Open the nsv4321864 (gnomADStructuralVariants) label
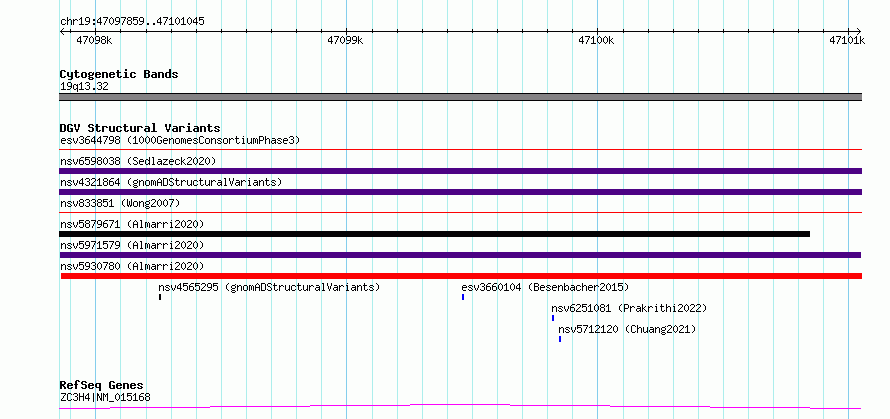 (171, 182)
